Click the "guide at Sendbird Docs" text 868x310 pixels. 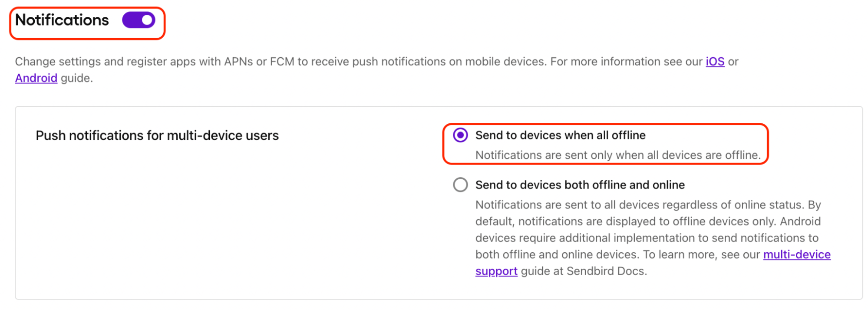click(584, 271)
